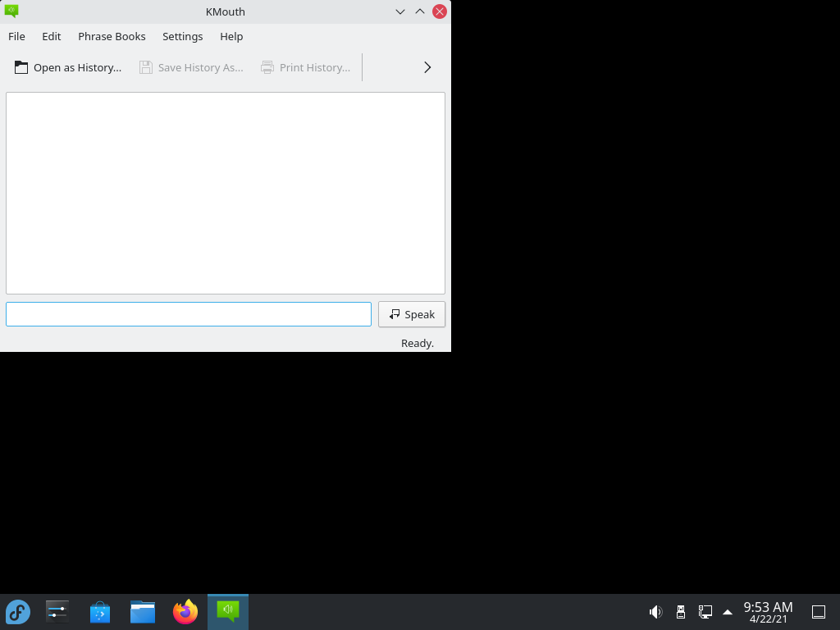
Task: Launch Discover software store from taskbar
Action: coord(100,612)
